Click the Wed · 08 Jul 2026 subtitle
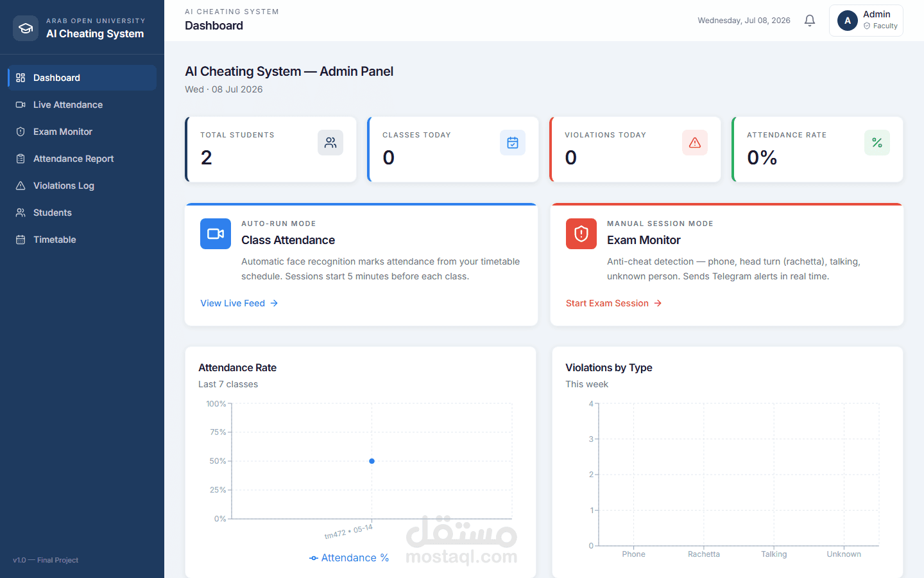 point(224,89)
